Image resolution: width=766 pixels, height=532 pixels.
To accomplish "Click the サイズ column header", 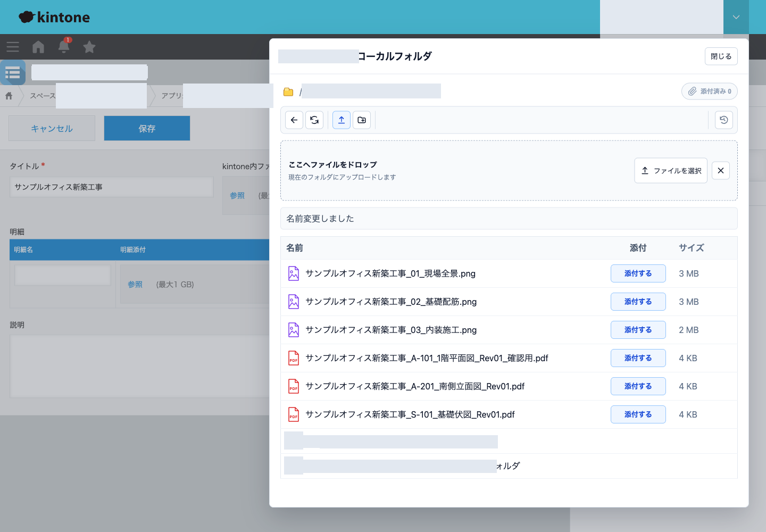I will (692, 248).
